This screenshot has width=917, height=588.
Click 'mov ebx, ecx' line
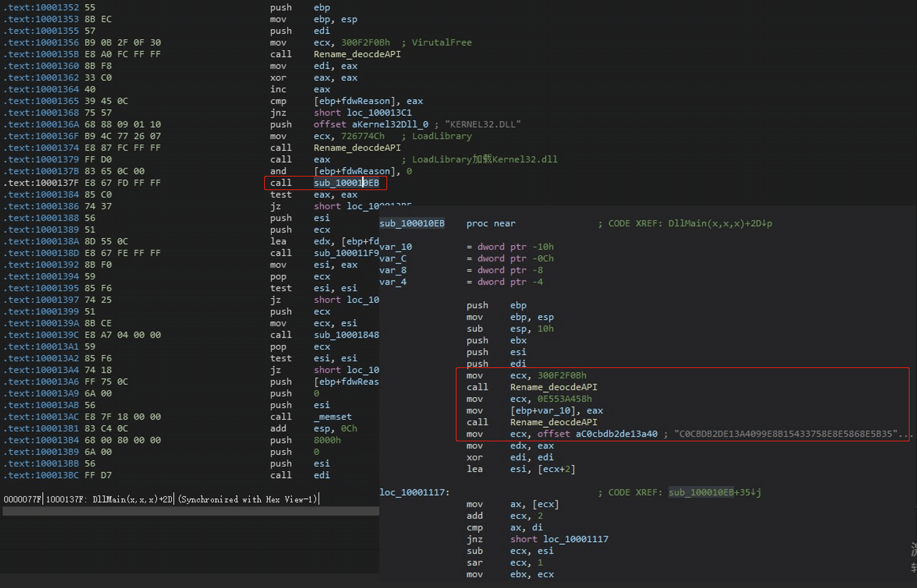510,574
